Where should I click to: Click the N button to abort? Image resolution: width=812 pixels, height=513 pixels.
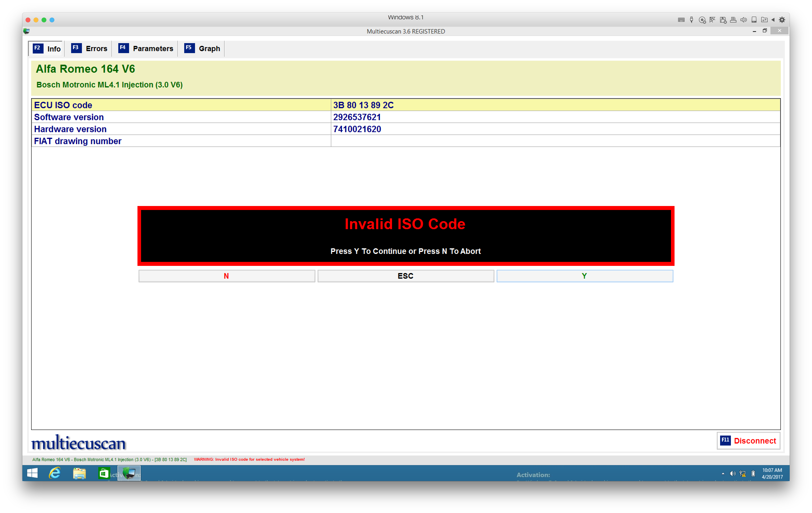point(227,276)
